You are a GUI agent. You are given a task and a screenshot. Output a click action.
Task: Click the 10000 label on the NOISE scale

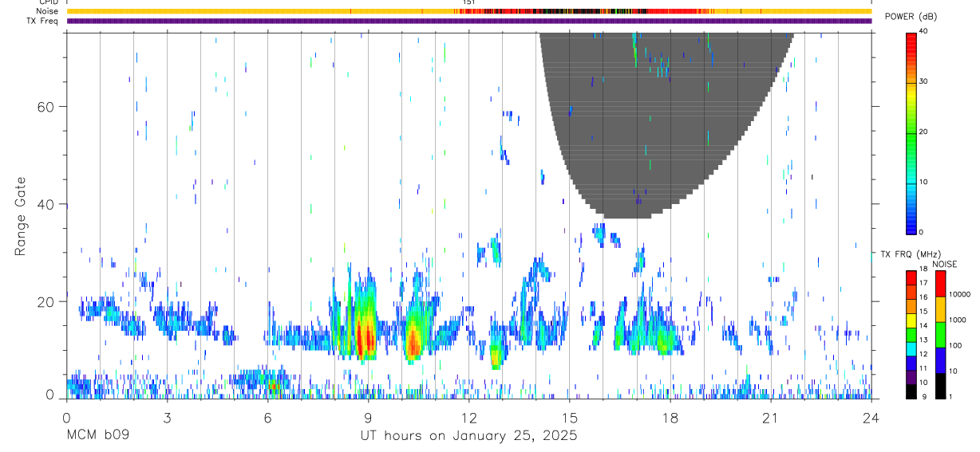(x=959, y=294)
